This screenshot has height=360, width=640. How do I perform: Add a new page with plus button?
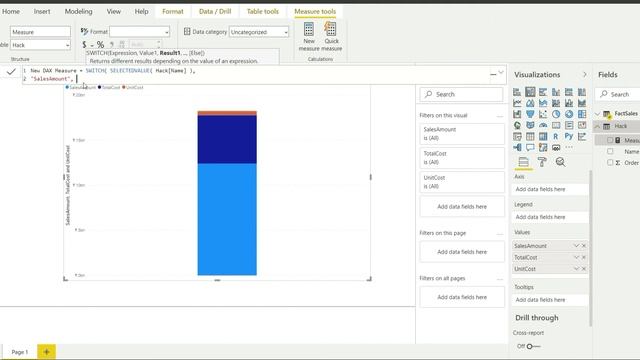(x=47, y=351)
